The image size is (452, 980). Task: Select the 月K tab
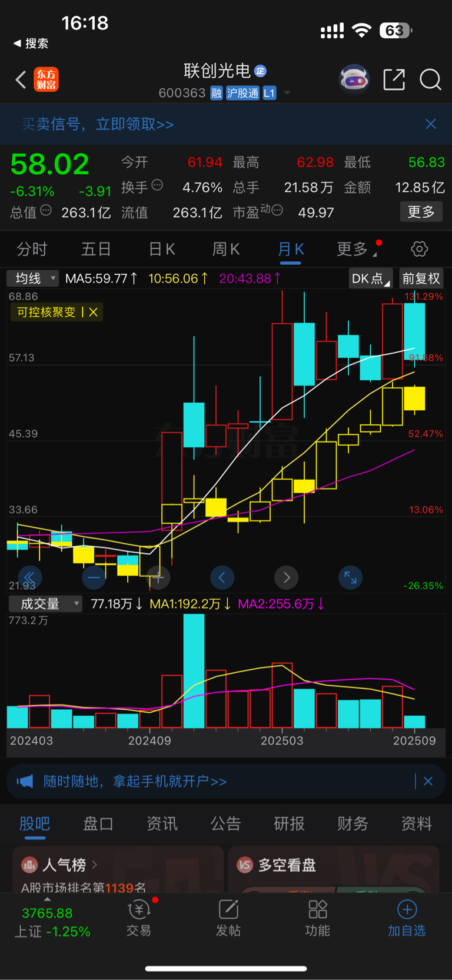click(x=291, y=250)
